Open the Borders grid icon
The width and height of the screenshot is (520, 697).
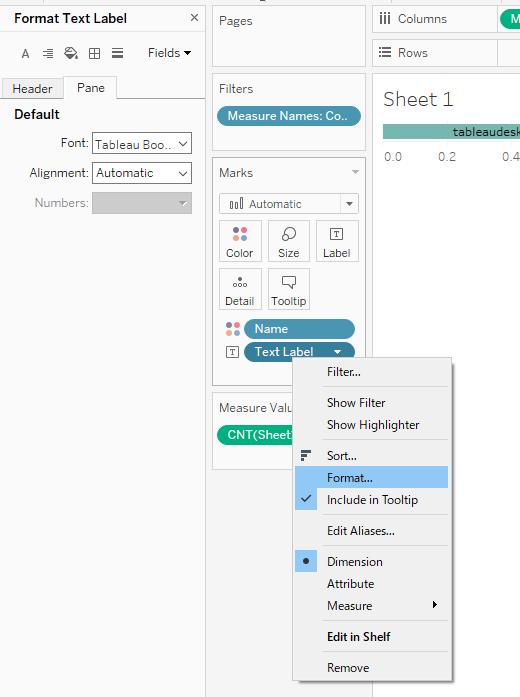94,54
